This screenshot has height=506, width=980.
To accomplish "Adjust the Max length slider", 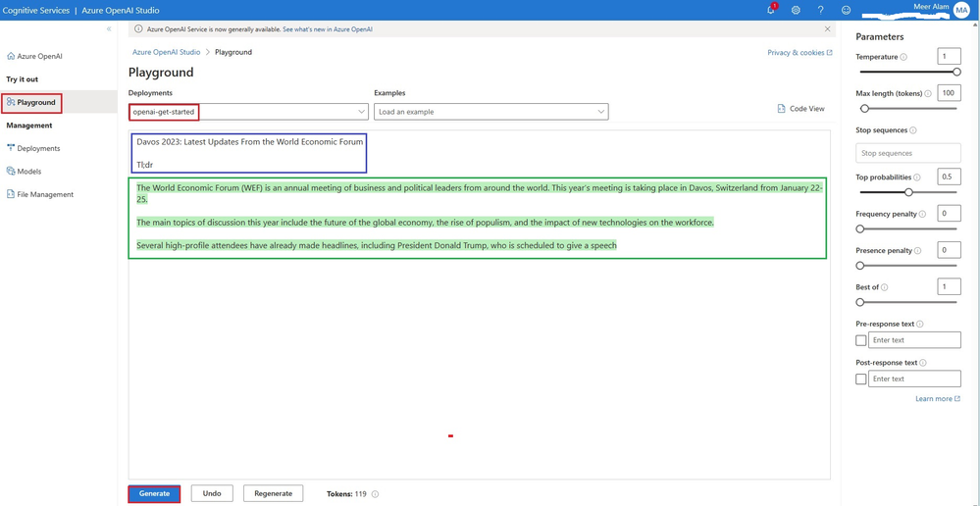I will [864, 109].
